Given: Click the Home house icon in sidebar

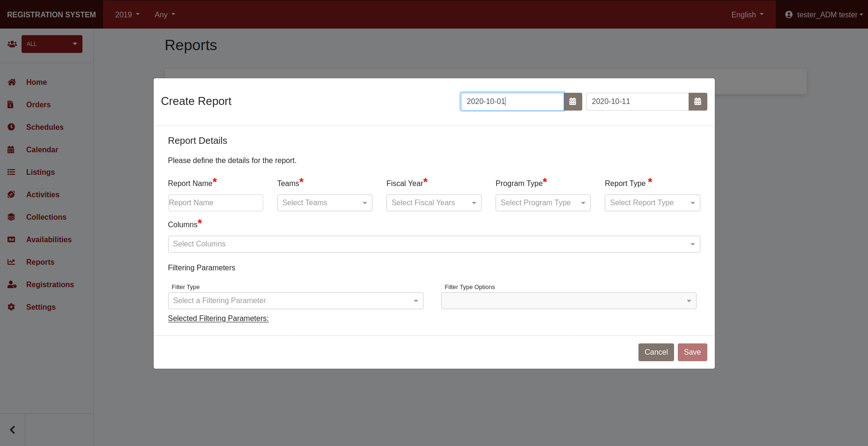Looking at the screenshot, I should tap(12, 82).
